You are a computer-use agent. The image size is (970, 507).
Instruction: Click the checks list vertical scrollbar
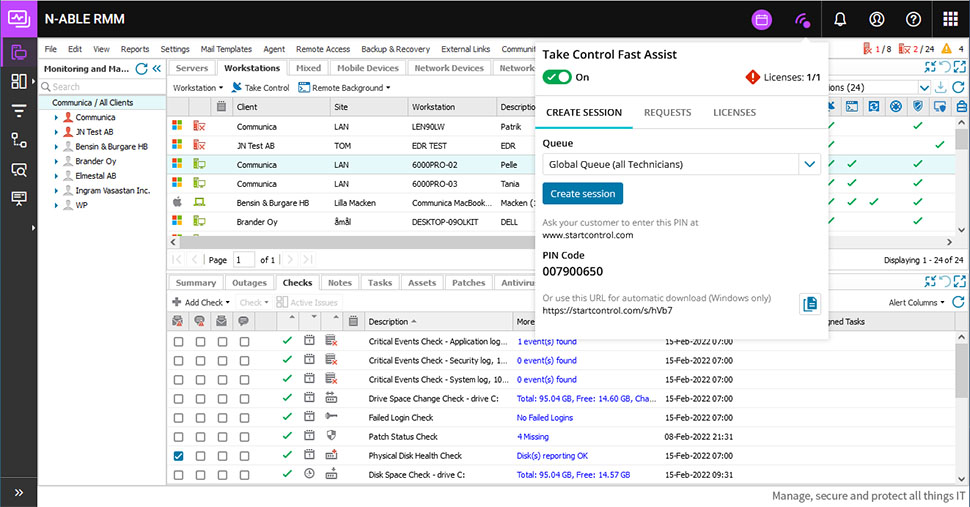961,371
